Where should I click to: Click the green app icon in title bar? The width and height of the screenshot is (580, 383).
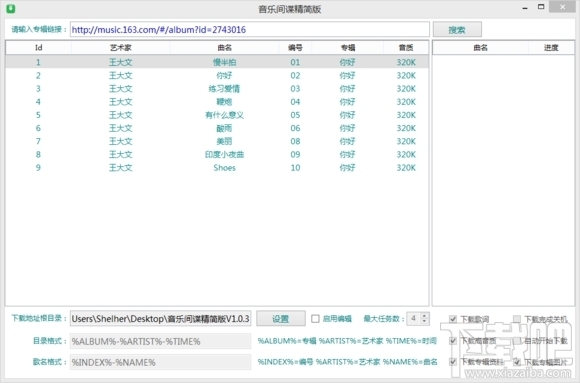coord(11,9)
